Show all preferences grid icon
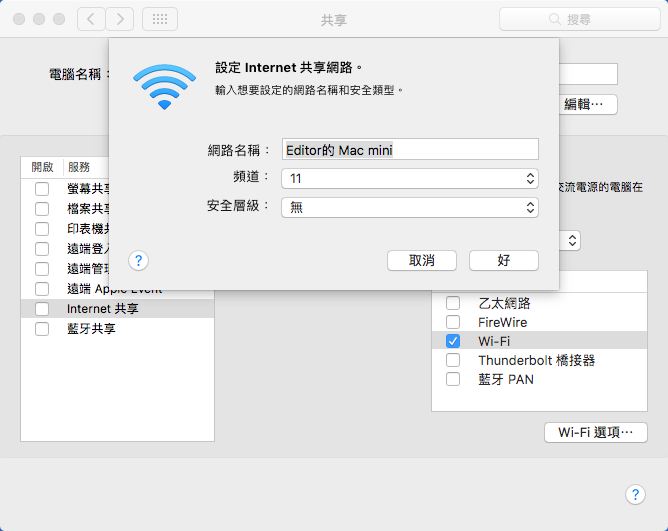 pyautogui.click(x=160, y=19)
